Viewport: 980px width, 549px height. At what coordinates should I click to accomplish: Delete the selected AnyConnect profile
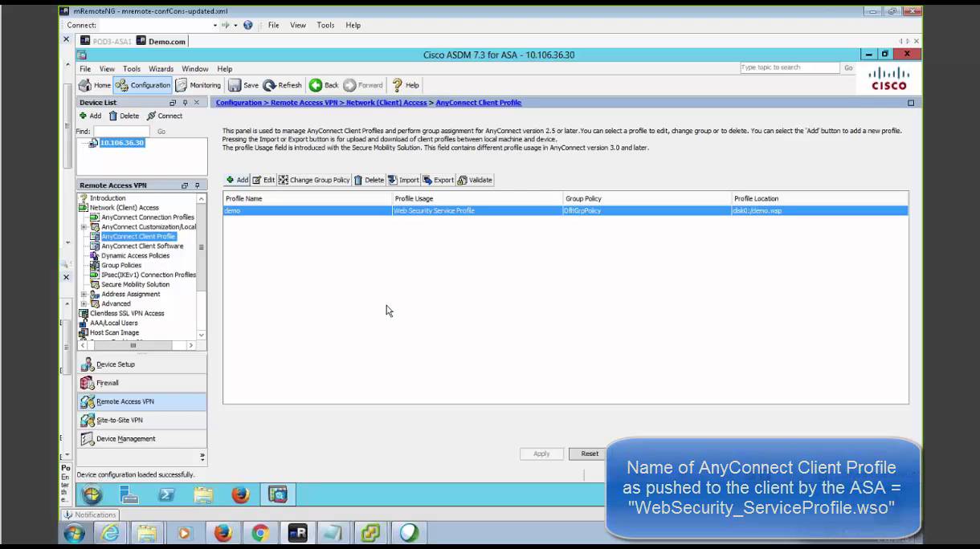click(x=370, y=180)
